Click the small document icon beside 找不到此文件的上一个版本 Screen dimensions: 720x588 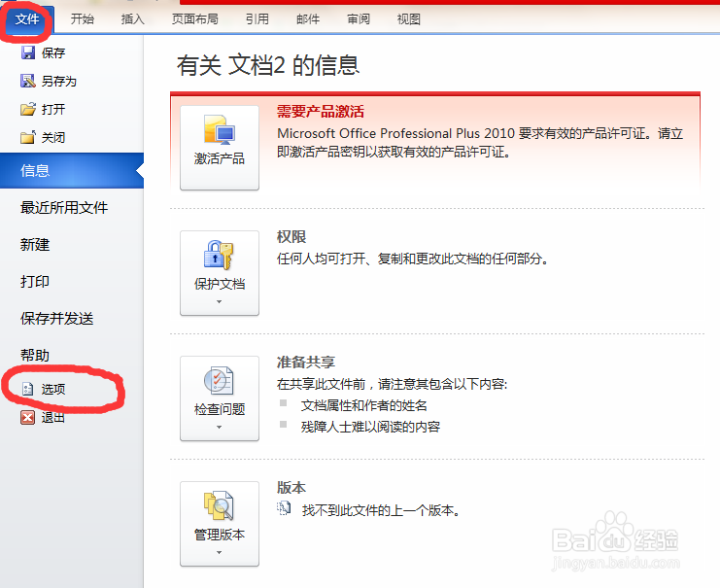[x=284, y=508]
